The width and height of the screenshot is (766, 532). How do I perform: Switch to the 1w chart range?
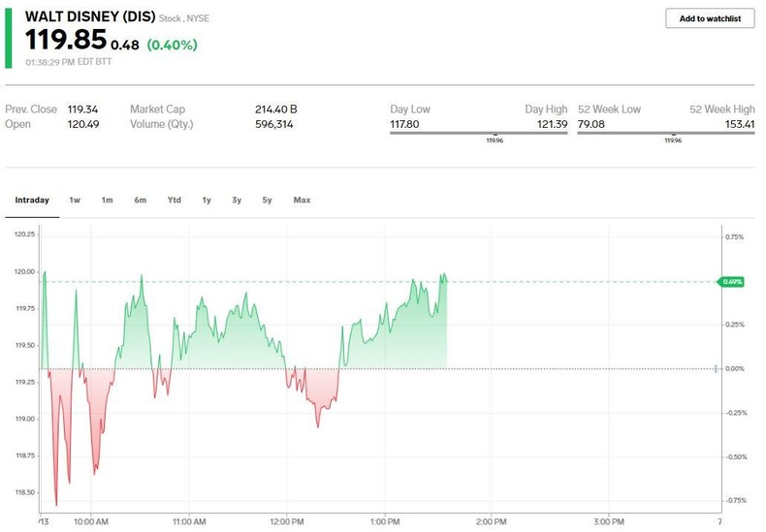tap(75, 201)
